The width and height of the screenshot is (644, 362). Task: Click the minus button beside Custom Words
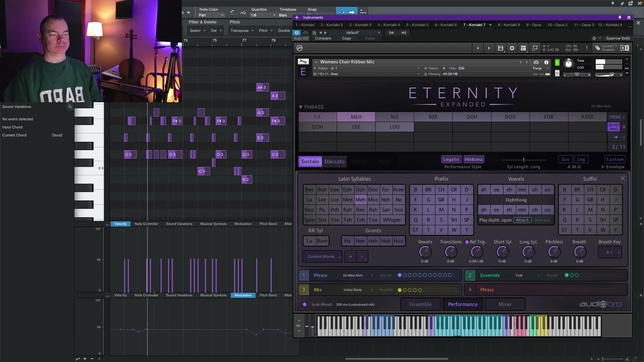coord(362,256)
